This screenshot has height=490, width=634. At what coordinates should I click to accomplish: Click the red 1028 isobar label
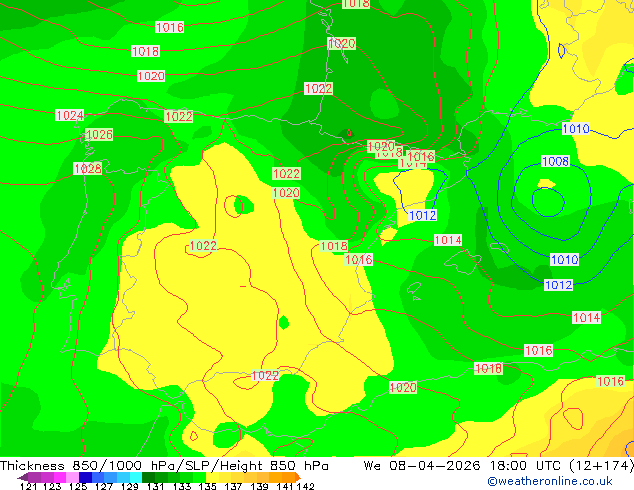coord(88,168)
